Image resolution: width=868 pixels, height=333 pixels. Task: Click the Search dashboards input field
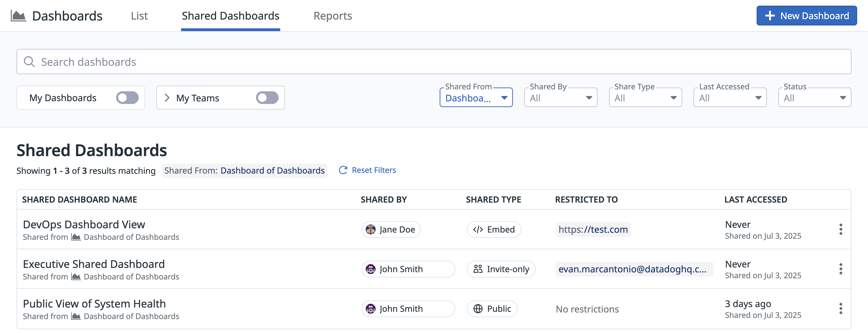pyautogui.click(x=434, y=62)
